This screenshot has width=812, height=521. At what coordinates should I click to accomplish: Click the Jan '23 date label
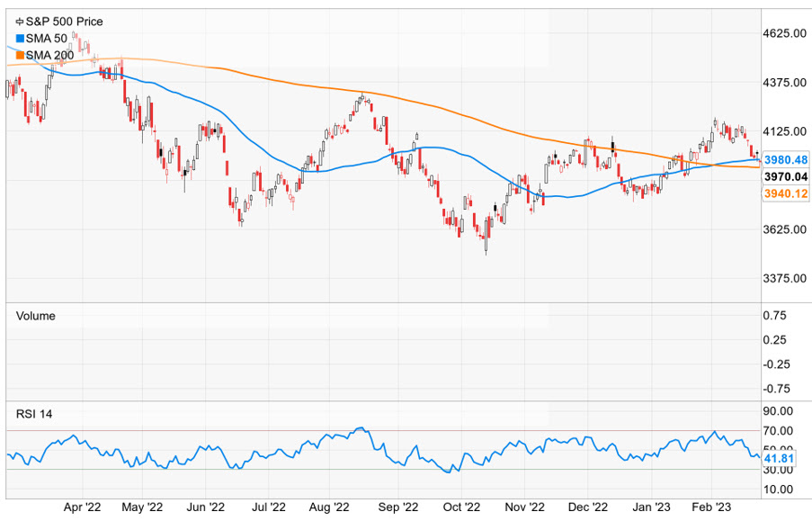[651, 508]
